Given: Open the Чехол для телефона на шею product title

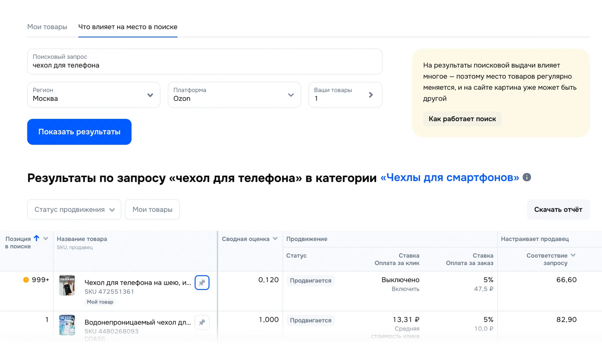Looking at the screenshot, I should 138,282.
